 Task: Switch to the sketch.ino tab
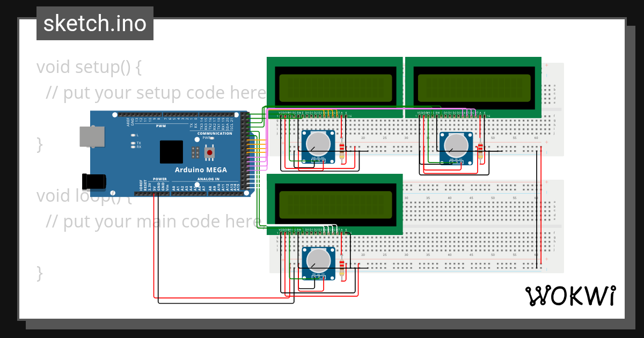pos(94,23)
